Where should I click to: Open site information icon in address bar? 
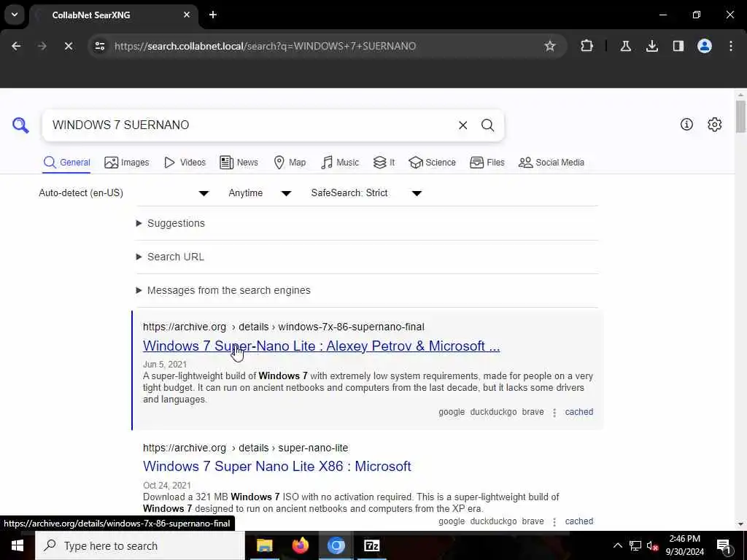point(100,46)
